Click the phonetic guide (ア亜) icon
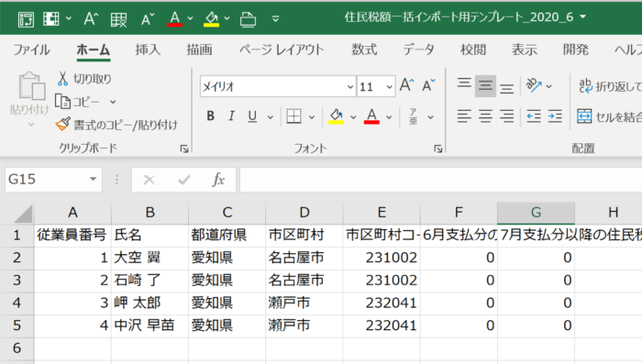Viewport: 642px width, 364px height. tap(413, 116)
